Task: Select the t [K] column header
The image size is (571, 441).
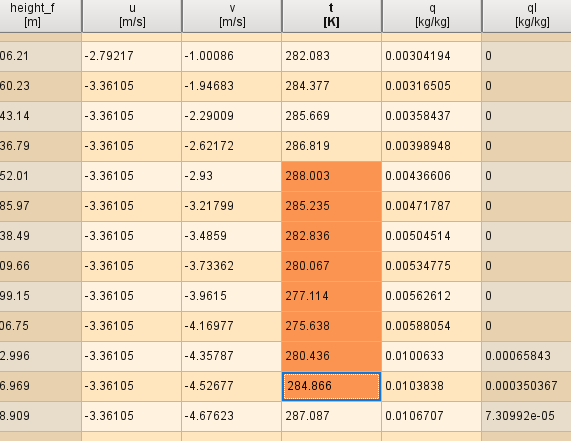Action: 332,16
